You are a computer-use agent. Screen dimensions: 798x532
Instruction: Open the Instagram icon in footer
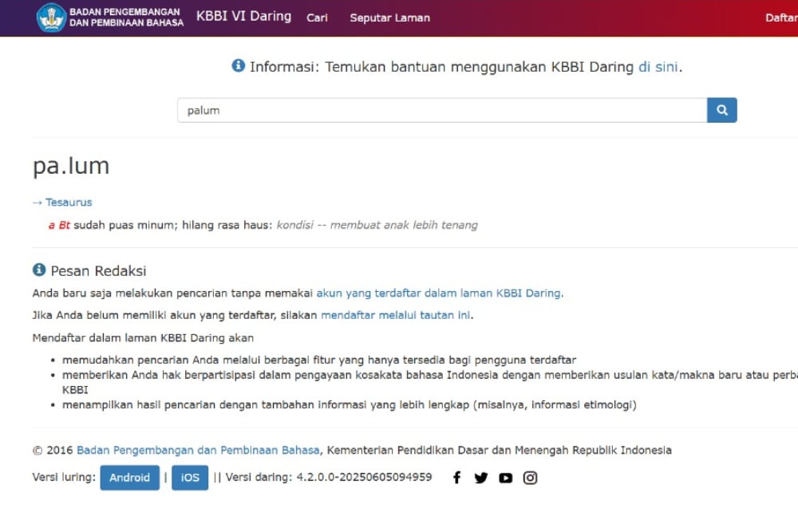pos(530,478)
